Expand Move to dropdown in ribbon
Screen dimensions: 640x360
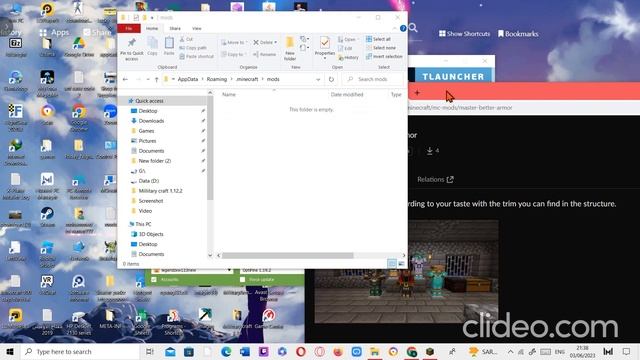247,42
